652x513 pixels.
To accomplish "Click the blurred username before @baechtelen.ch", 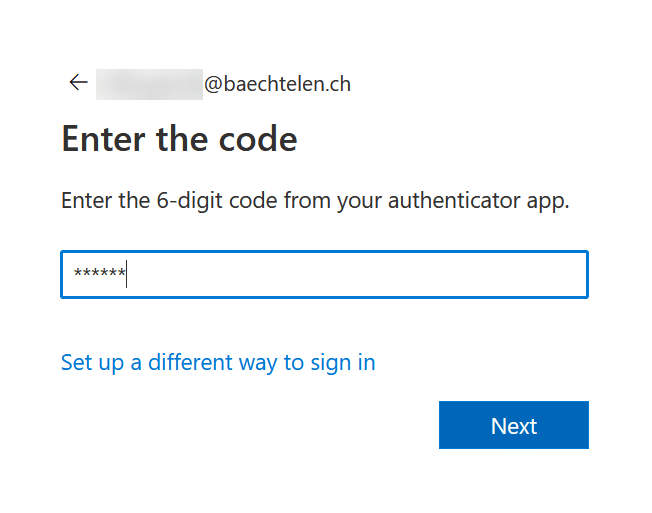I will [x=149, y=84].
